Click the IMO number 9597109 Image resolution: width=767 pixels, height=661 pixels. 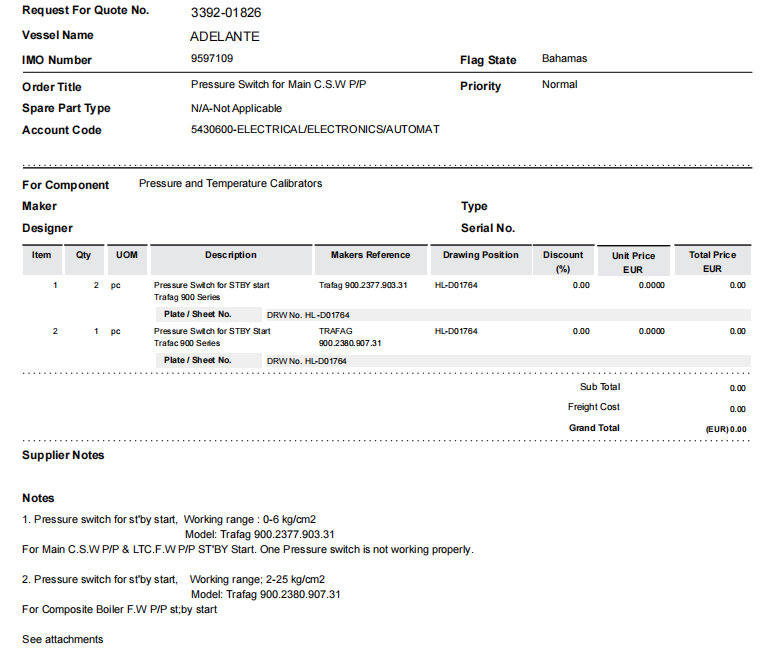[212, 59]
